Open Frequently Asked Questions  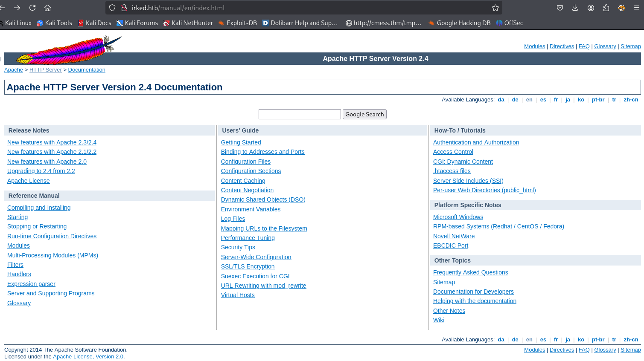tap(471, 272)
